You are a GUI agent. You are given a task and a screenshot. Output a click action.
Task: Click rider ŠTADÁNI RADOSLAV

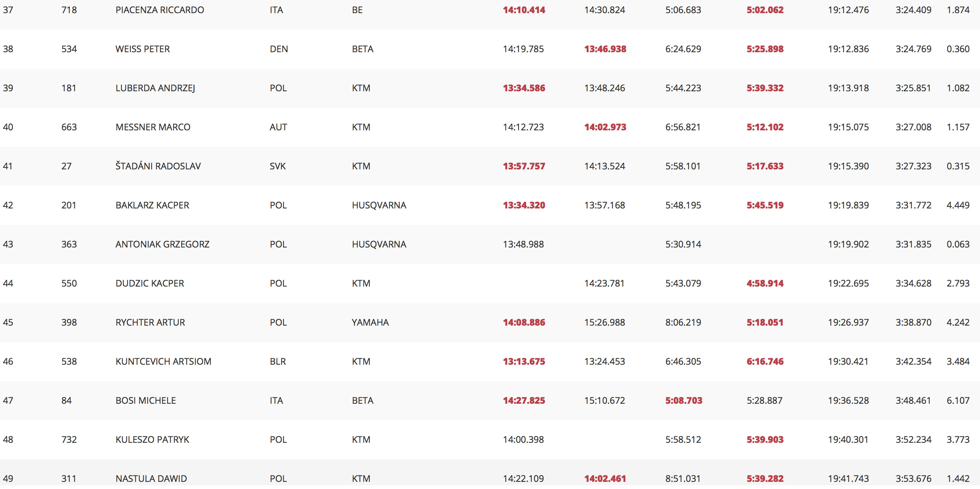point(158,166)
